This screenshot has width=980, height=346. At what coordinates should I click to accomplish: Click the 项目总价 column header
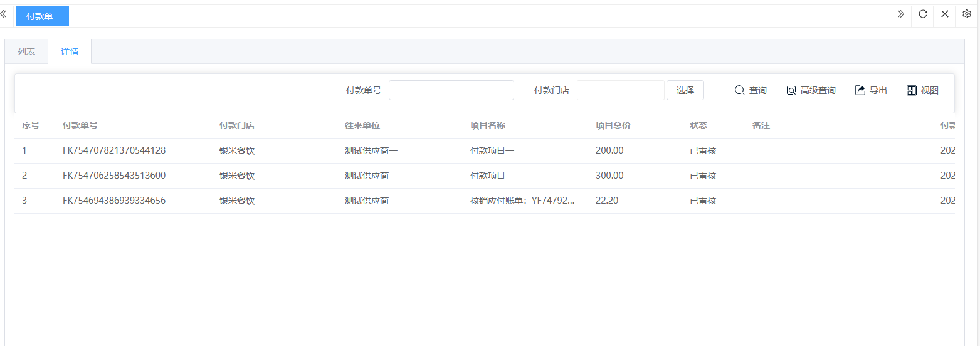click(613, 125)
